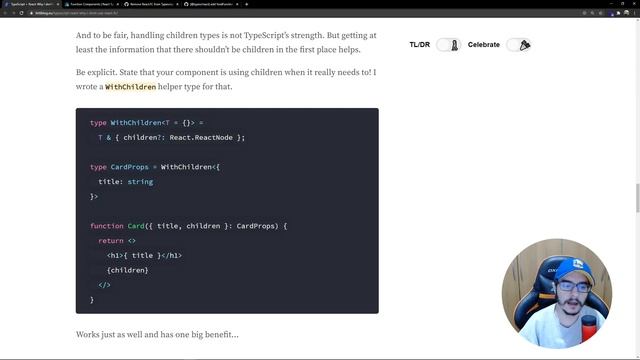The width and height of the screenshot is (640, 360).
Task: Click the 'type WithChildren<T = {}> =' code line
Action: pyautogui.click(x=147, y=123)
